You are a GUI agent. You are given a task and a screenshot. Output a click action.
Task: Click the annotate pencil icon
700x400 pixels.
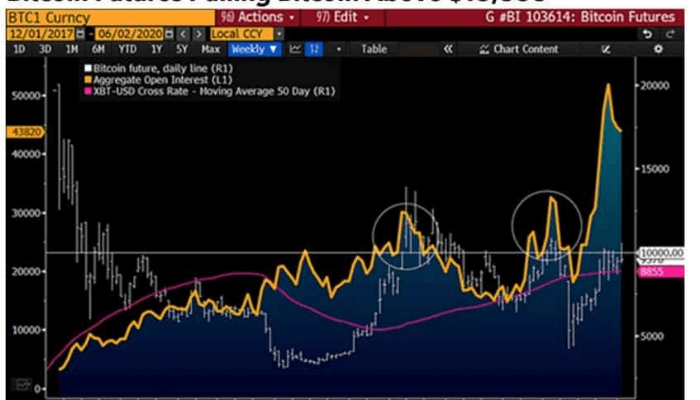pos(606,49)
